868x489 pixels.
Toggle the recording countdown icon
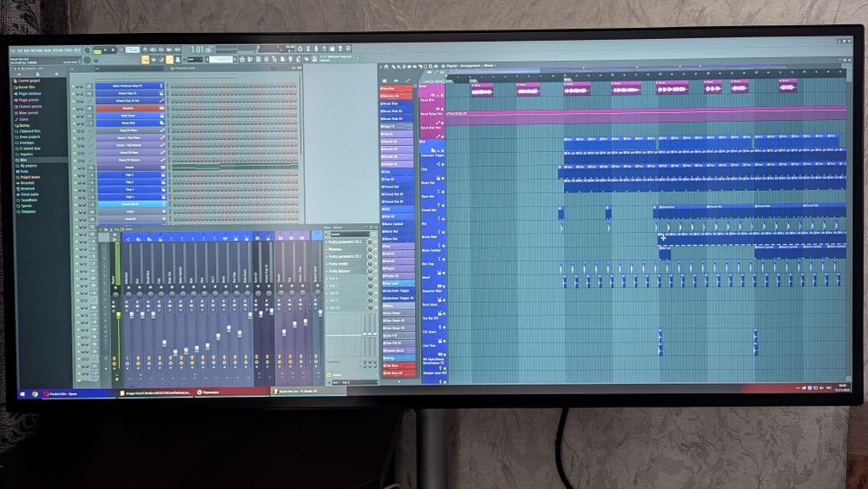click(161, 50)
